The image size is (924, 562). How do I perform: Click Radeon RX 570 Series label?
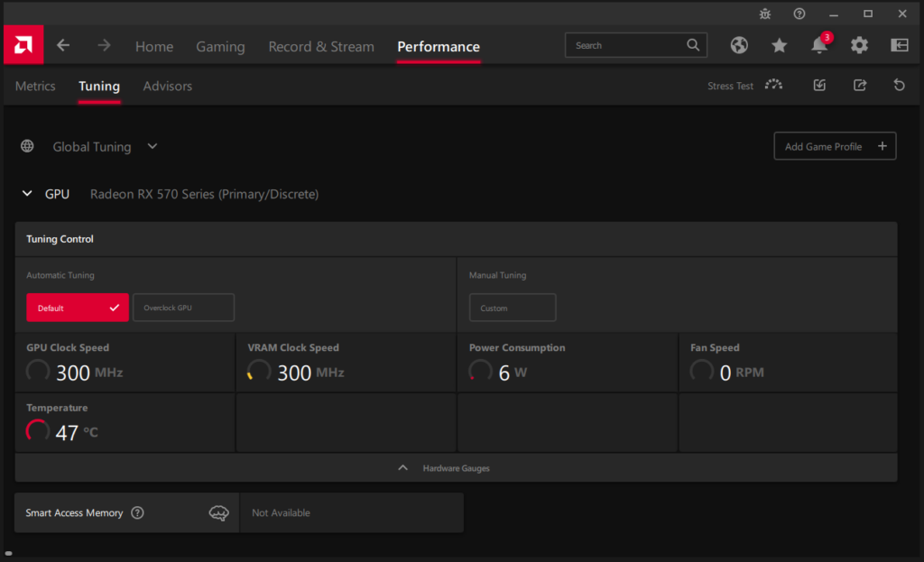(204, 194)
